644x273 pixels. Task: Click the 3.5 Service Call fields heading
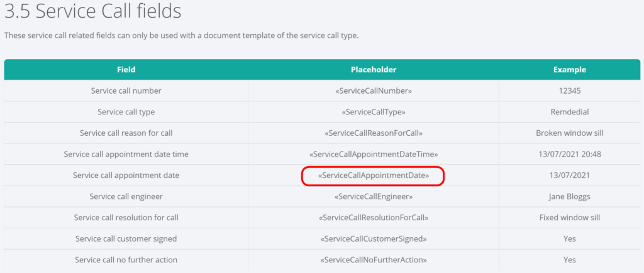pyautogui.click(x=93, y=11)
